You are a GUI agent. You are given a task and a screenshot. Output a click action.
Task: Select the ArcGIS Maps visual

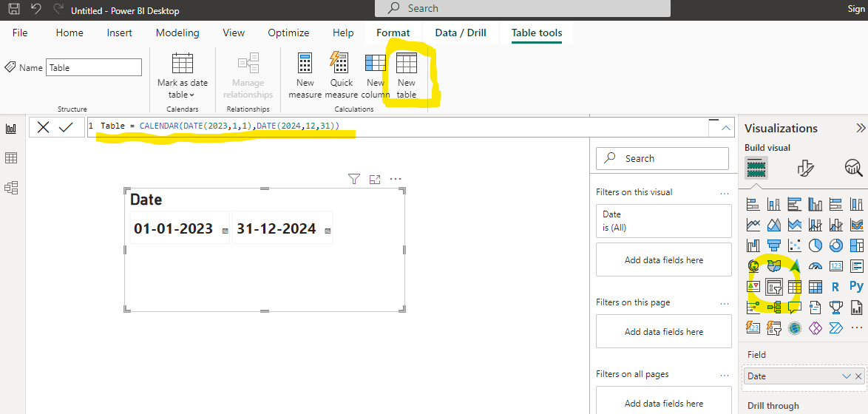[x=794, y=327]
